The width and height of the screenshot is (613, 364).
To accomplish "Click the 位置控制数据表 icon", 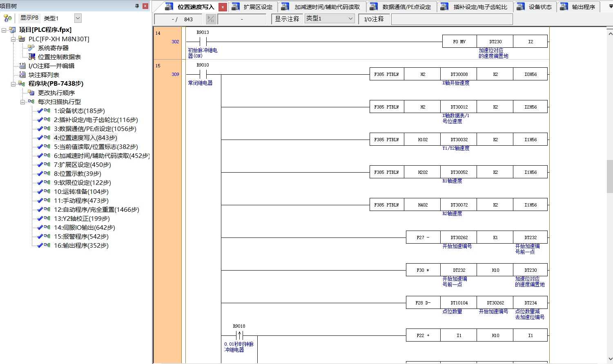I will coord(31,57).
